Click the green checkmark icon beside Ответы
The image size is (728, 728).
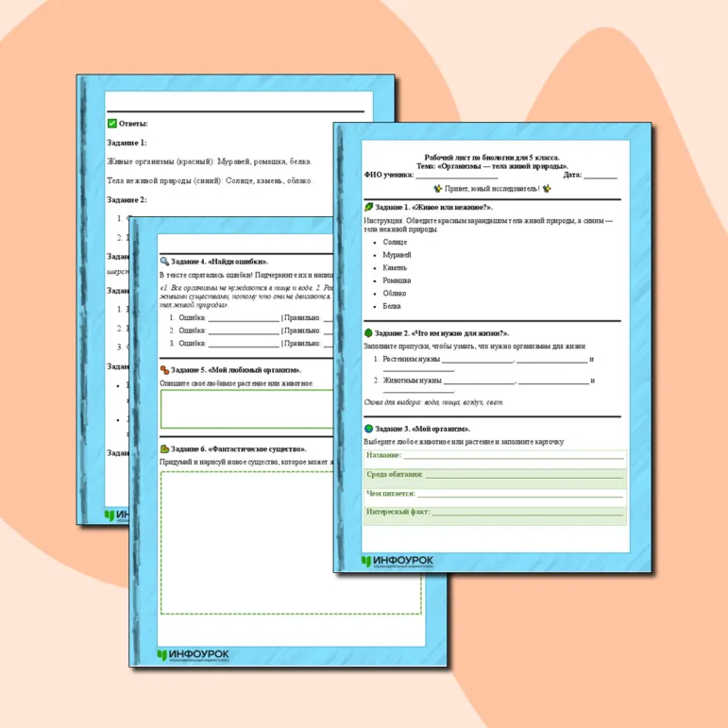point(112,124)
